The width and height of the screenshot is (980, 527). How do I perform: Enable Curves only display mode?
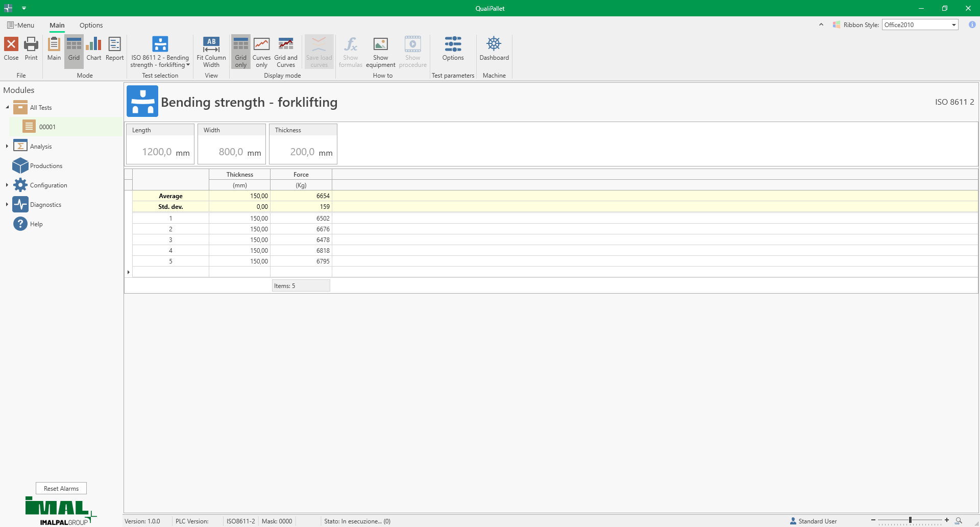(261, 52)
